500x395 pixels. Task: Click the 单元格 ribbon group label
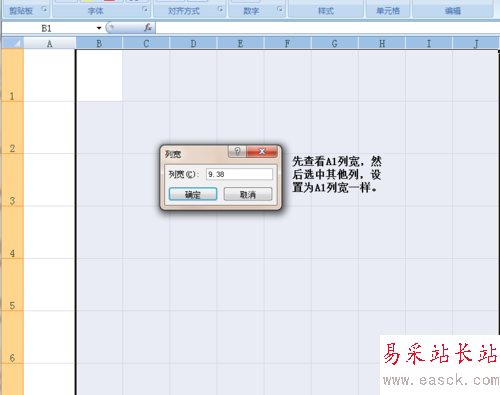click(x=388, y=11)
